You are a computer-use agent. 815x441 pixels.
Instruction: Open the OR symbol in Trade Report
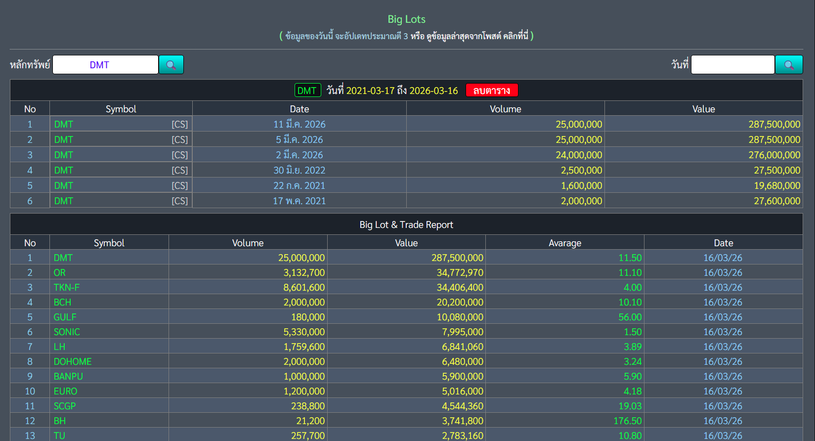(59, 272)
